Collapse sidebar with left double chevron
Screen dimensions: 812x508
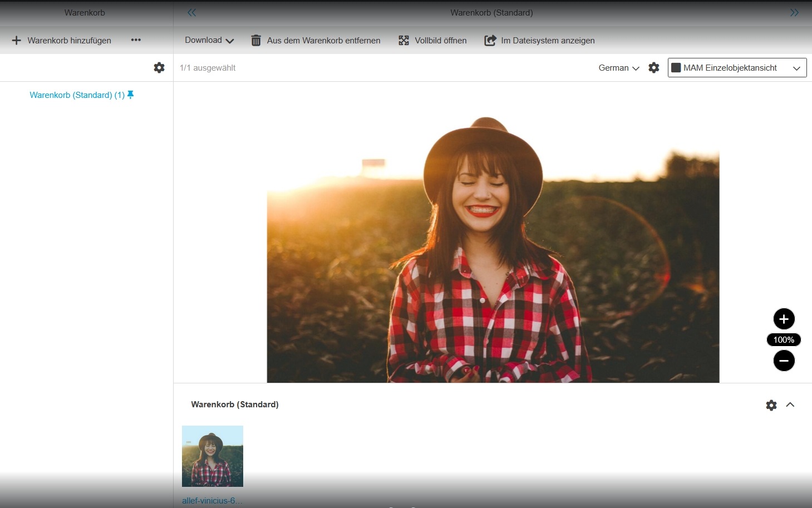[192, 13]
